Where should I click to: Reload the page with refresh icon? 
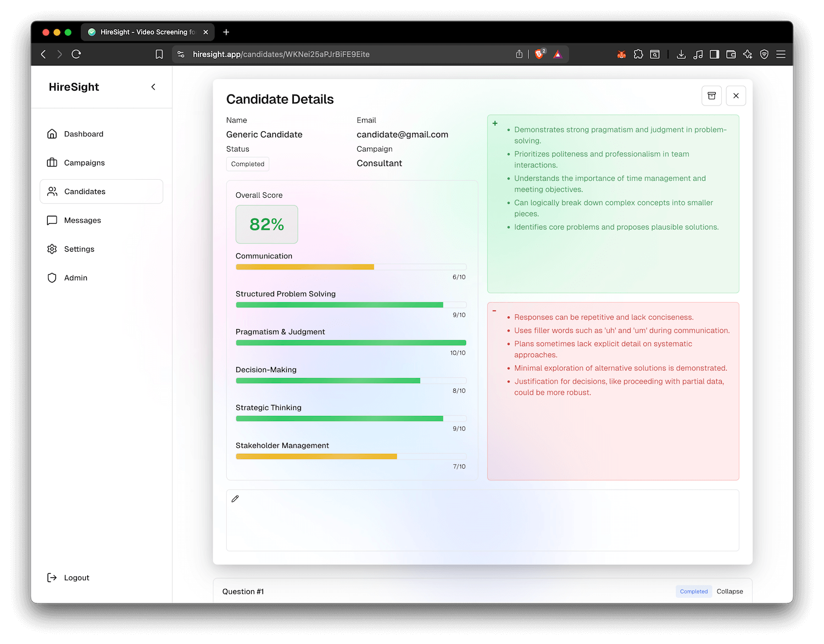coord(76,54)
